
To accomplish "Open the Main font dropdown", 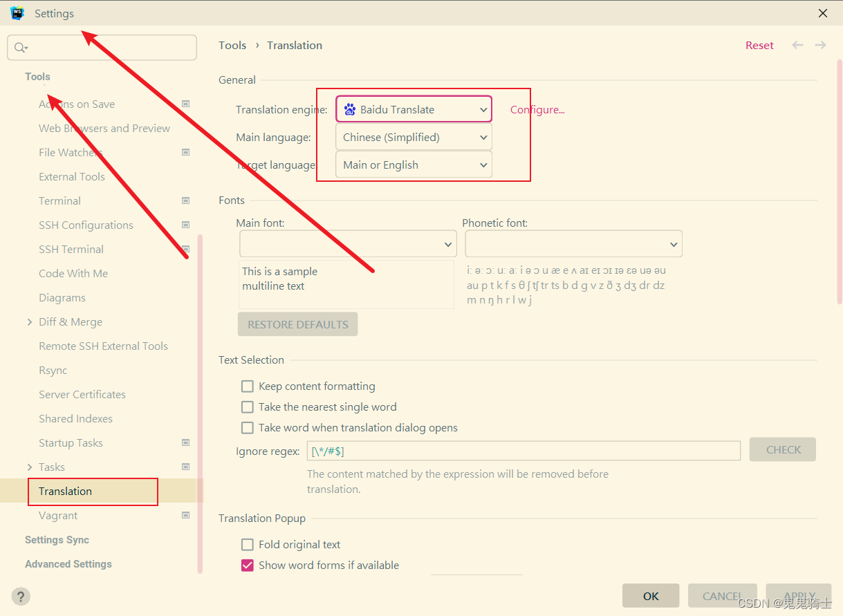I will pyautogui.click(x=349, y=244).
